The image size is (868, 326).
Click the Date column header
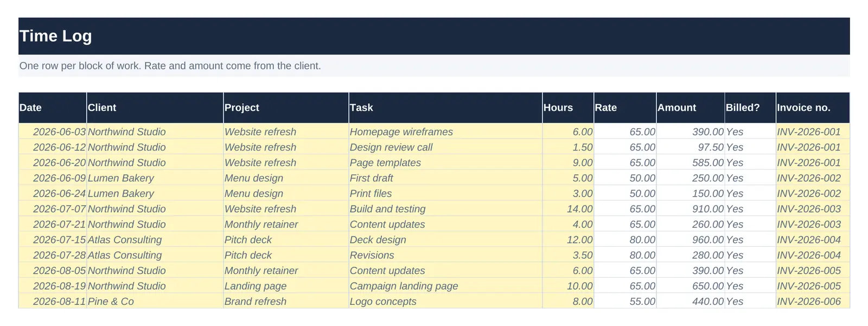click(x=53, y=108)
